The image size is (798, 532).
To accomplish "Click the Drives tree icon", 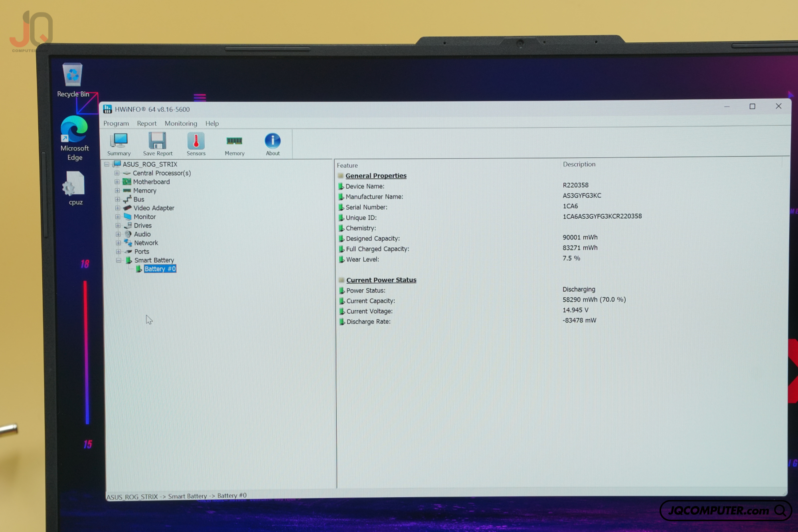I will pos(128,225).
